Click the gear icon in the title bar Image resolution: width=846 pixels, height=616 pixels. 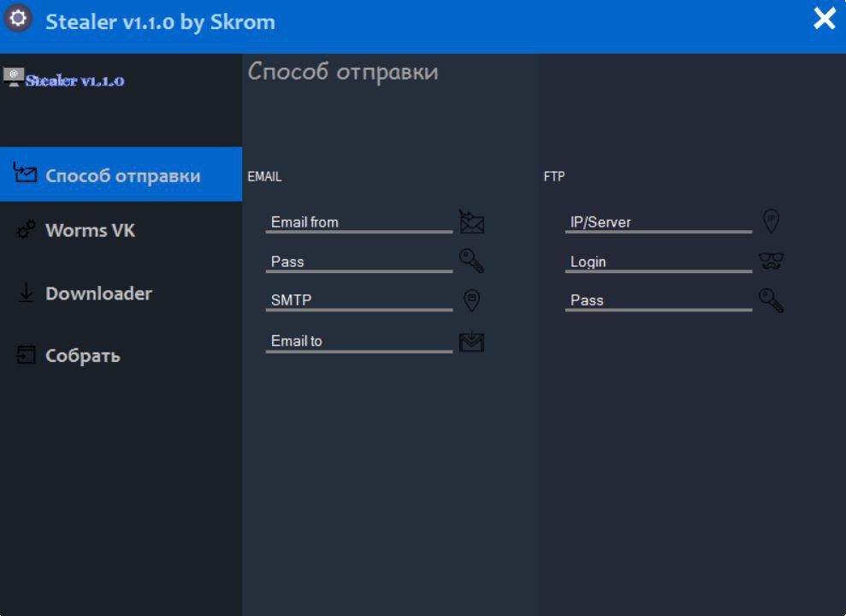pos(19,20)
